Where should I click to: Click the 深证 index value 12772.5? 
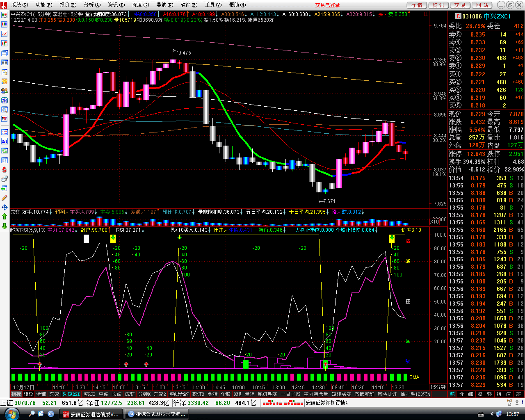(x=111, y=403)
